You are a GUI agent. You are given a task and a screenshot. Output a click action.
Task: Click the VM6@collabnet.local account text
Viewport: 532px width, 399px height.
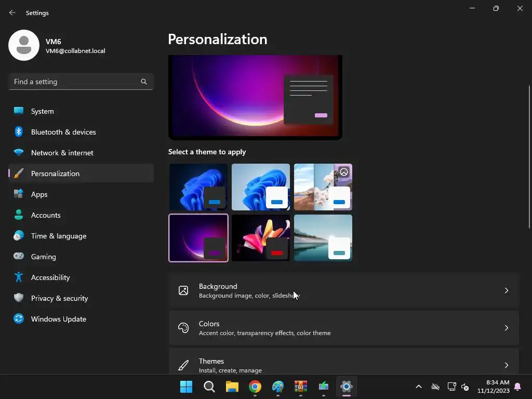pyautogui.click(x=75, y=51)
